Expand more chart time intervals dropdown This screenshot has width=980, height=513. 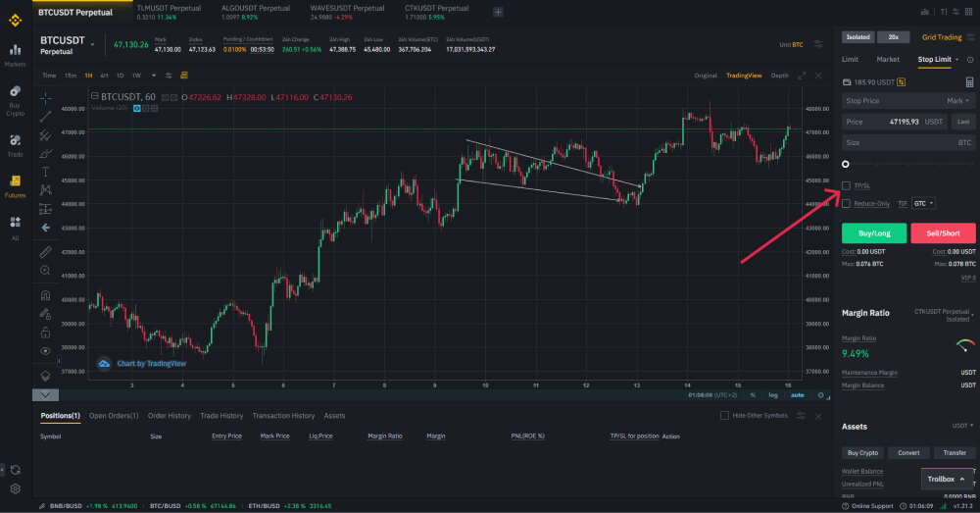coord(154,76)
